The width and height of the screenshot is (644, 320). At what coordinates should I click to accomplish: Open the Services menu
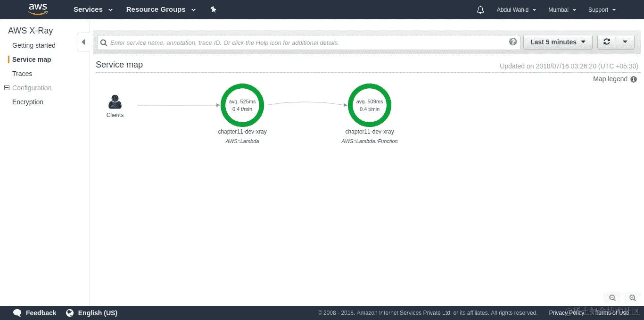click(x=93, y=9)
